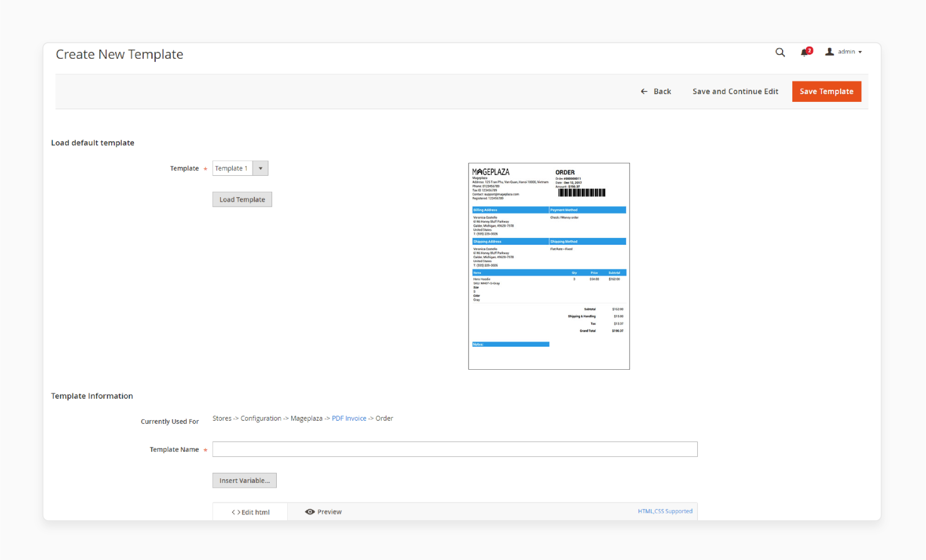The image size is (926, 560).
Task: Click the HTML,CSS Supported link
Action: pos(665,511)
